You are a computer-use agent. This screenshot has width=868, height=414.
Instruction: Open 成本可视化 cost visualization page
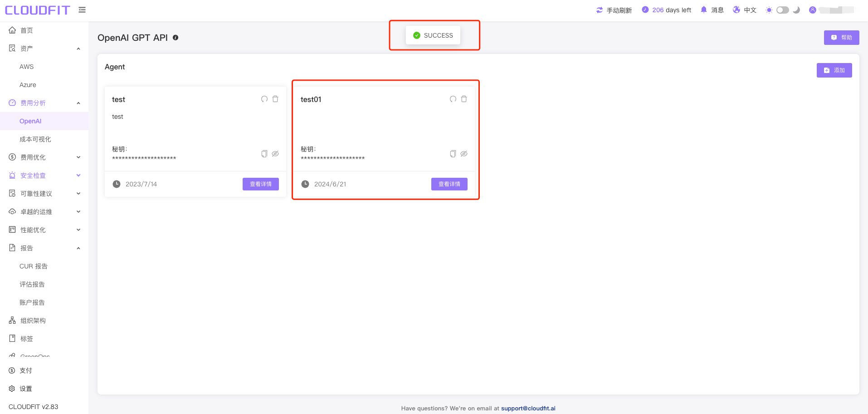click(x=44, y=139)
